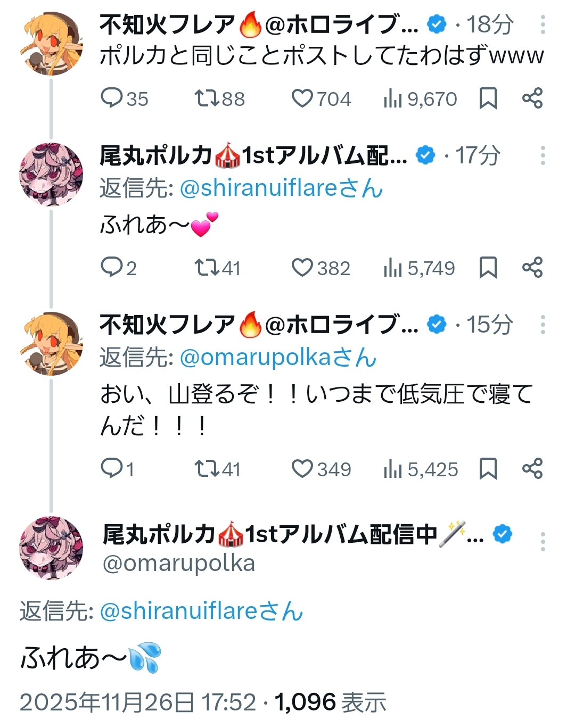Viewport: 575px width, 728px height.
Task: Bookmark Flare's post with 9,670 views
Action: [x=488, y=98]
